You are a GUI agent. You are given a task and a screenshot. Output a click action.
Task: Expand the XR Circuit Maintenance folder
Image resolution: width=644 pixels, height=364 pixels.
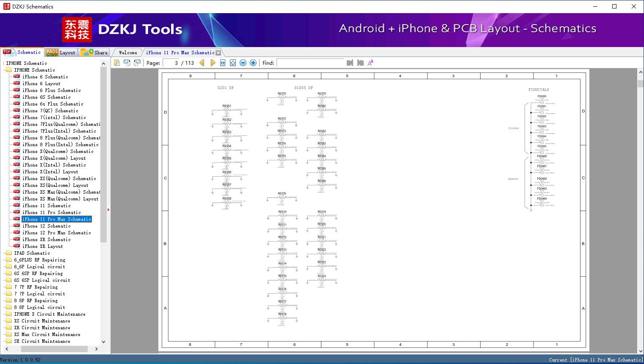pos(42,328)
